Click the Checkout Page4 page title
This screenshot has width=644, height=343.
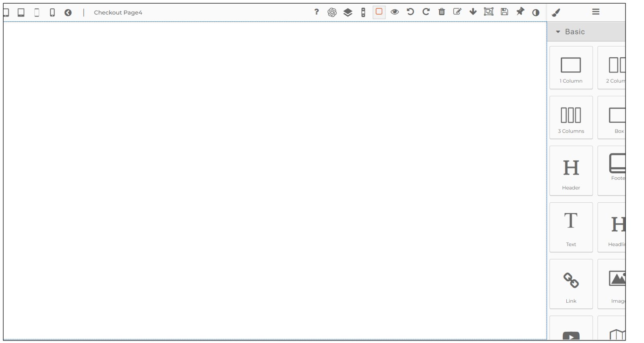click(x=118, y=12)
